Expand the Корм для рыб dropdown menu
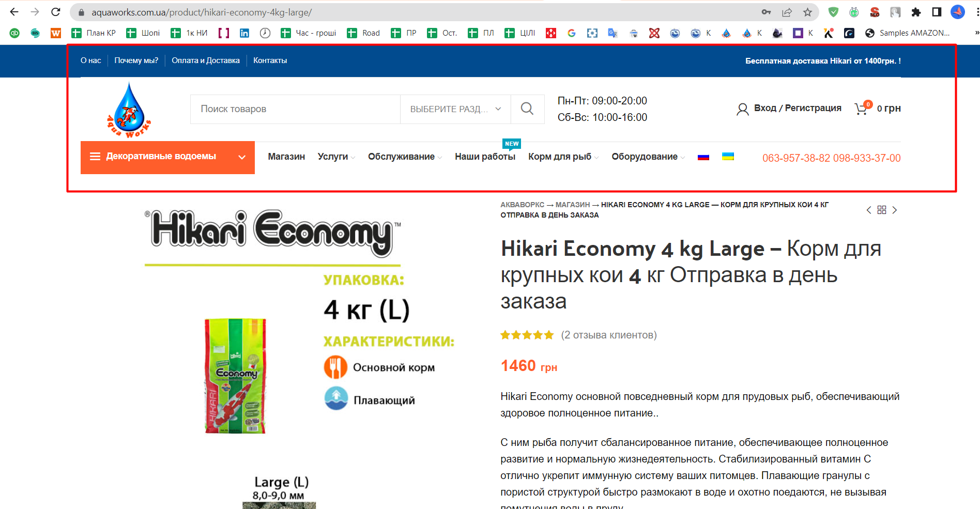Screen dimensions: 980x509 [563, 157]
